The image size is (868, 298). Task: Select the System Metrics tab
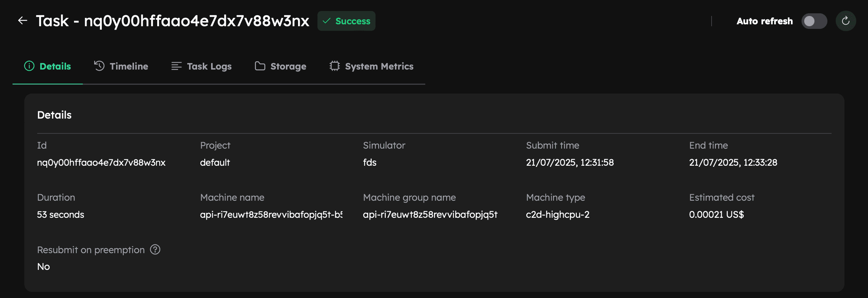379,66
